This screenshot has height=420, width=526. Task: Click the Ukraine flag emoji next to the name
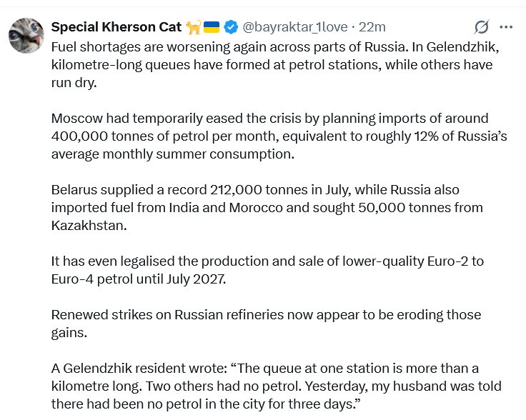[x=212, y=27]
